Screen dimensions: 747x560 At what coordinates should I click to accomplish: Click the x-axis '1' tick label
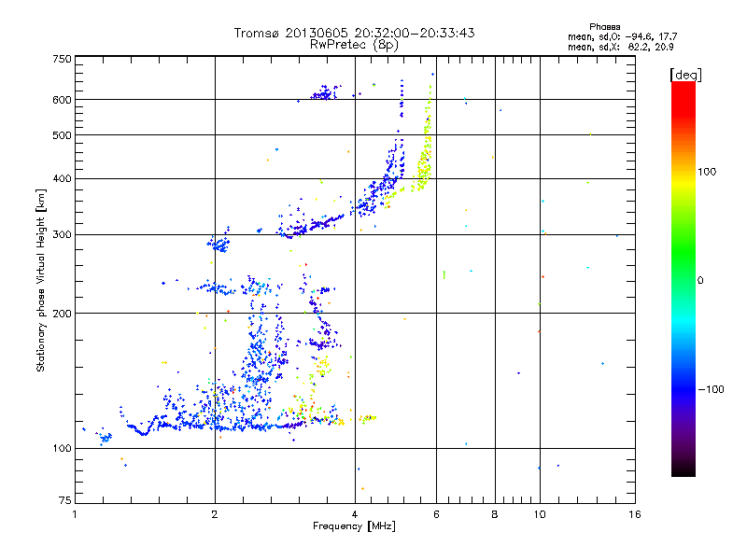click(76, 514)
